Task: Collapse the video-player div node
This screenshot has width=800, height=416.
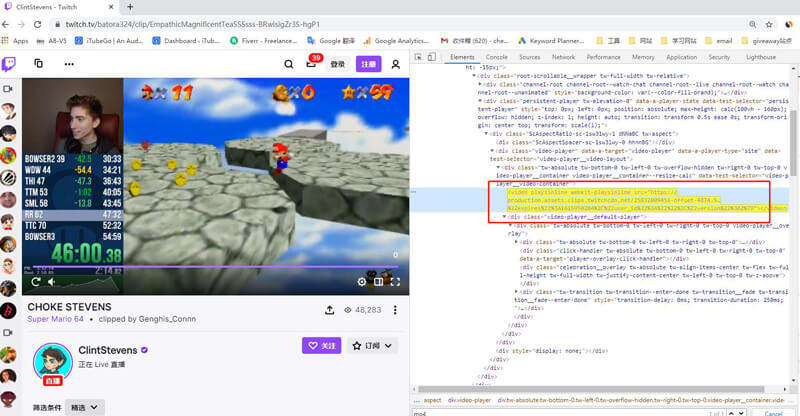Action: (492, 151)
